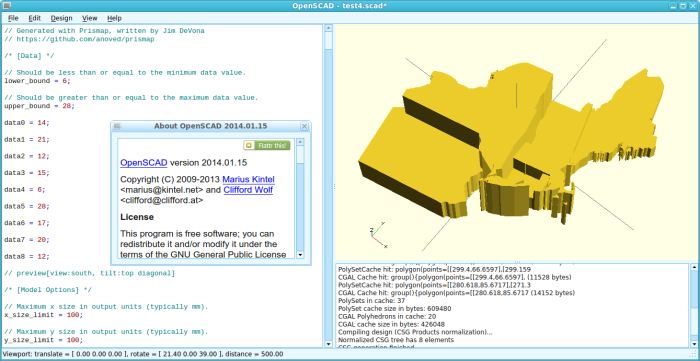Click the code editor scroll down arrow

328,344
